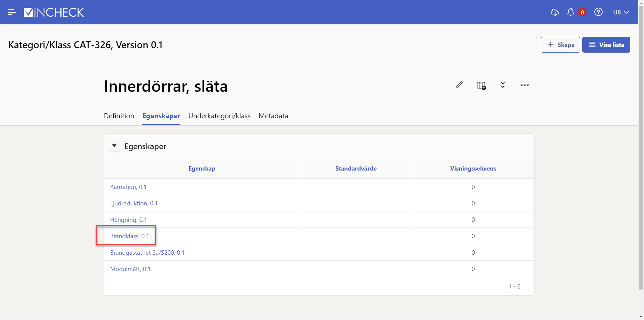Click the Visa lista button
Viewport: 644px width, 320px height.
point(606,45)
